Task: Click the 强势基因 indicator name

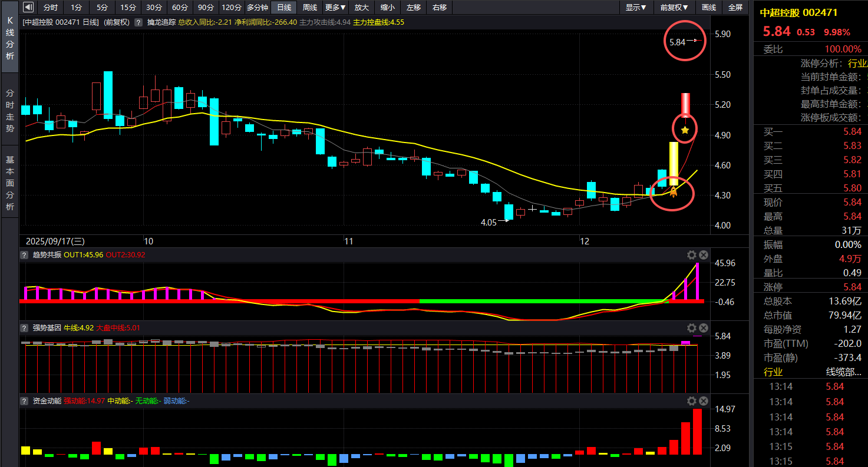Action: pos(47,328)
